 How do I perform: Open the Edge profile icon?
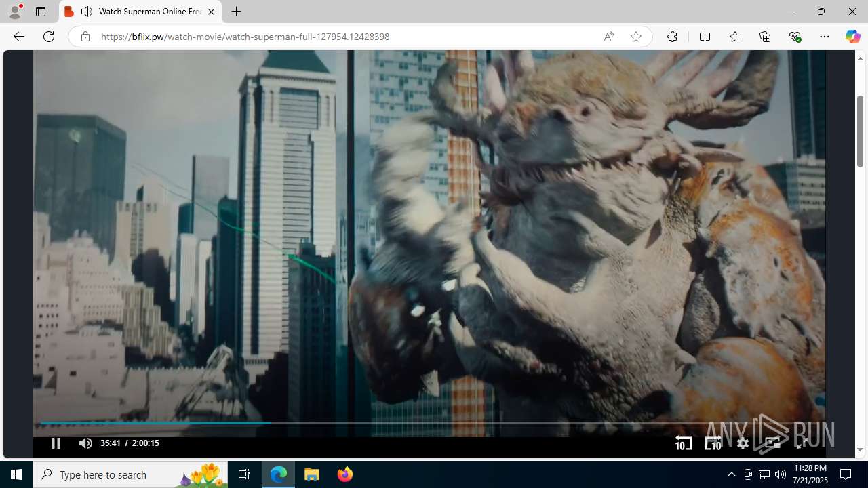coord(14,12)
